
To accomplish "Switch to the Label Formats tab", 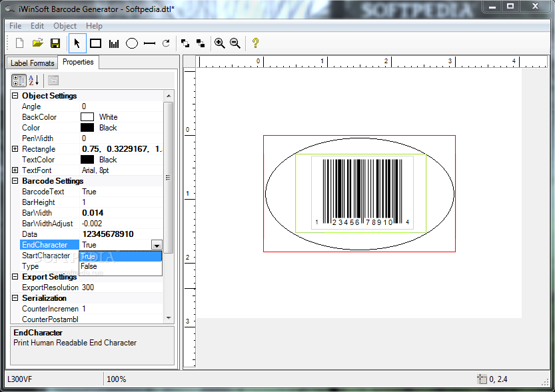I will [32, 63].
